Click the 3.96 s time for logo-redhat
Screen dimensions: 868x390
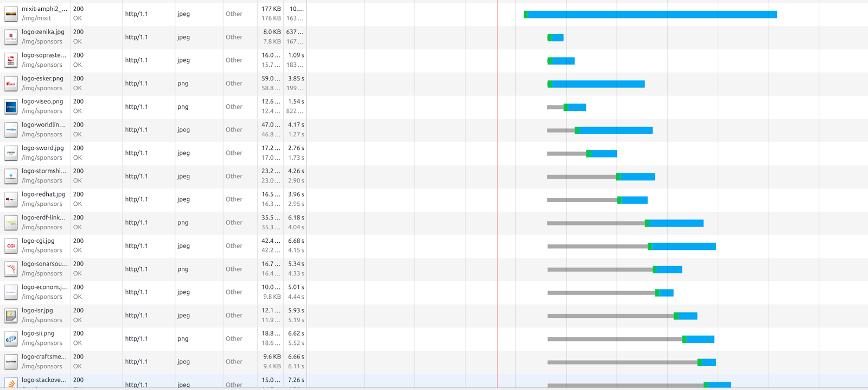point(296,194)
